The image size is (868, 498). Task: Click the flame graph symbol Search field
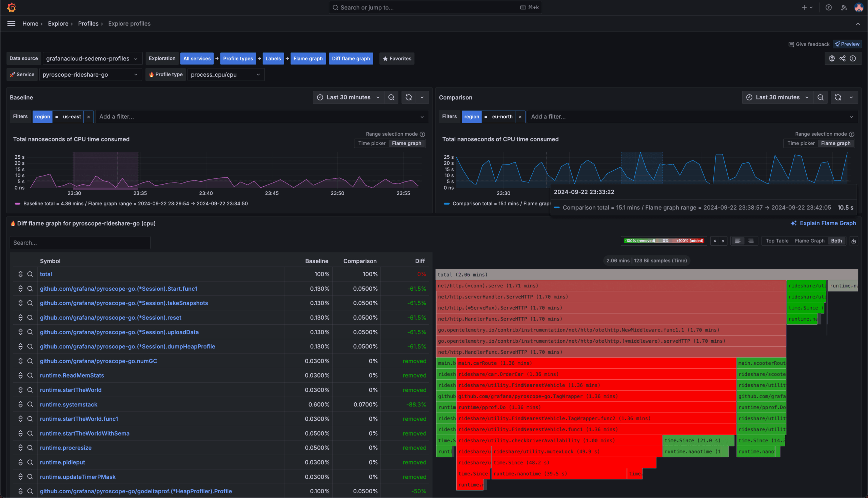(x=80, y=243)
